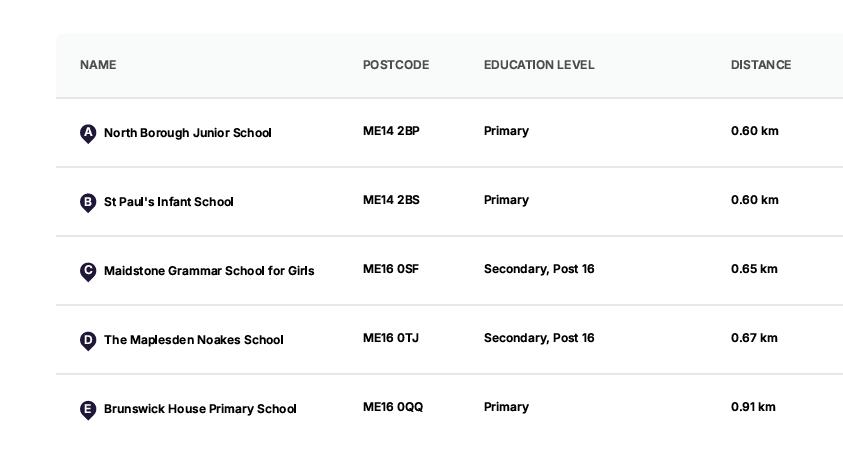Click postcode ME16 0SF
The width and height of the screenshot is (843, 456).
[391, 269]
